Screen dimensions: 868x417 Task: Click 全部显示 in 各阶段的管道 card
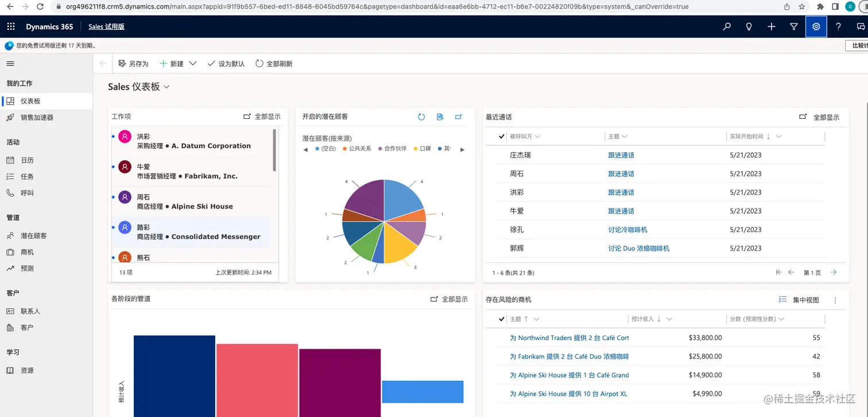449,299
